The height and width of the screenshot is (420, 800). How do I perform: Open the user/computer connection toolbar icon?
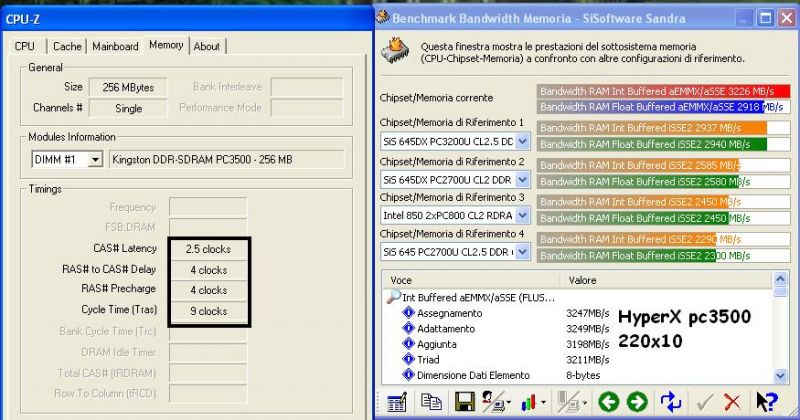pyautogui.click(x=492, y=402)
